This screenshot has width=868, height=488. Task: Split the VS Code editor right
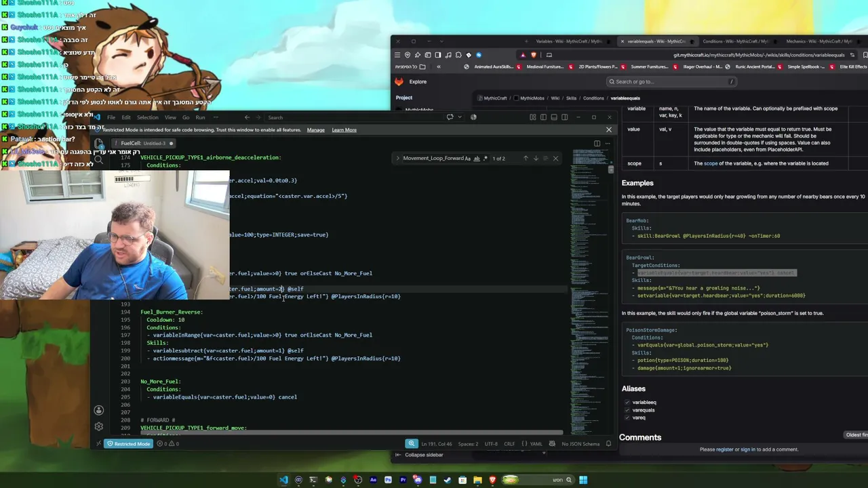click(x=597, y=143)
